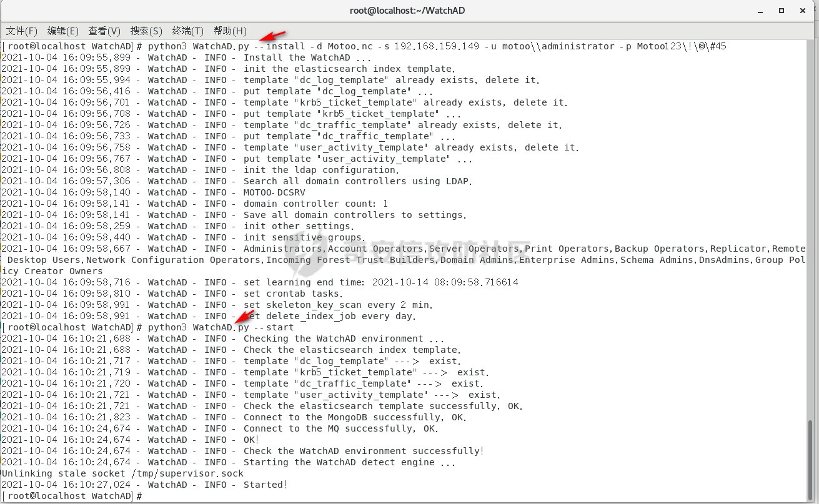This screenshot has width=819, height=504.
Task: Click the scrollbar track above the thumb
Action: pyautogui.click(x=812, y=219)
